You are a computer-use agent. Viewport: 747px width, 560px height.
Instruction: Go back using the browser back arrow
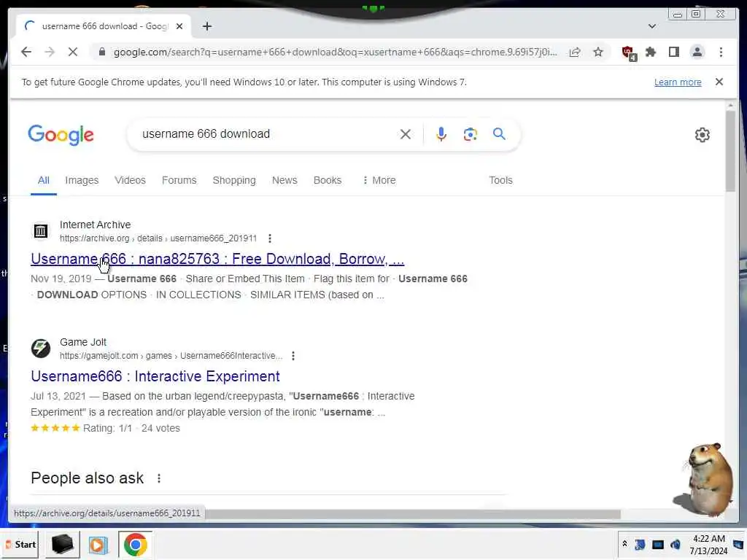(26, 52)
